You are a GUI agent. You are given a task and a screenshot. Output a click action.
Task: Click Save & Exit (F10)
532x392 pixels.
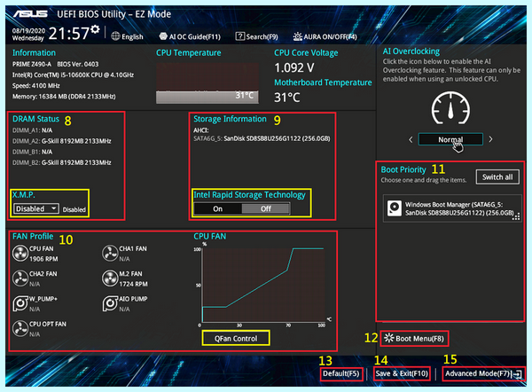point(402,373)
